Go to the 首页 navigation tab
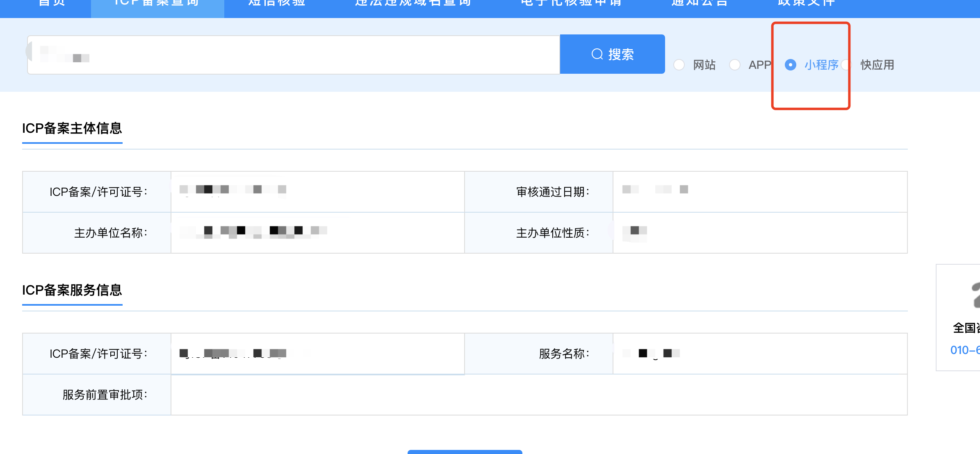This screenshot has width=980, height=454. click(52, 3)
